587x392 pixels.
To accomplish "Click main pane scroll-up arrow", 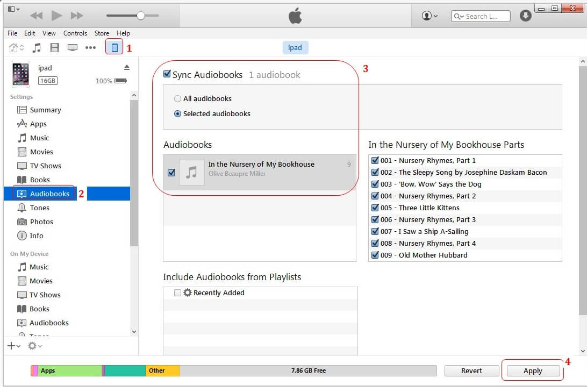I will [583, 61].
